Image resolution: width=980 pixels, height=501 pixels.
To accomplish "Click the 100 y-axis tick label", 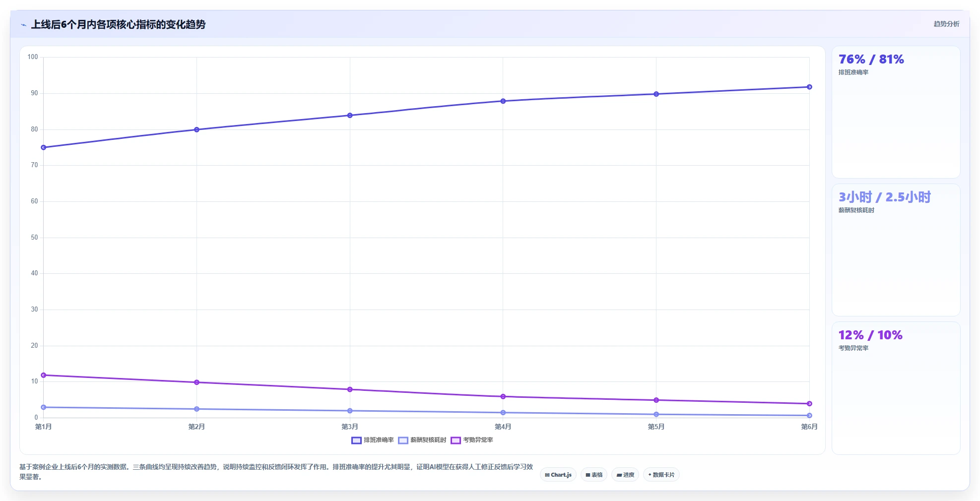I will pos(33,57).
